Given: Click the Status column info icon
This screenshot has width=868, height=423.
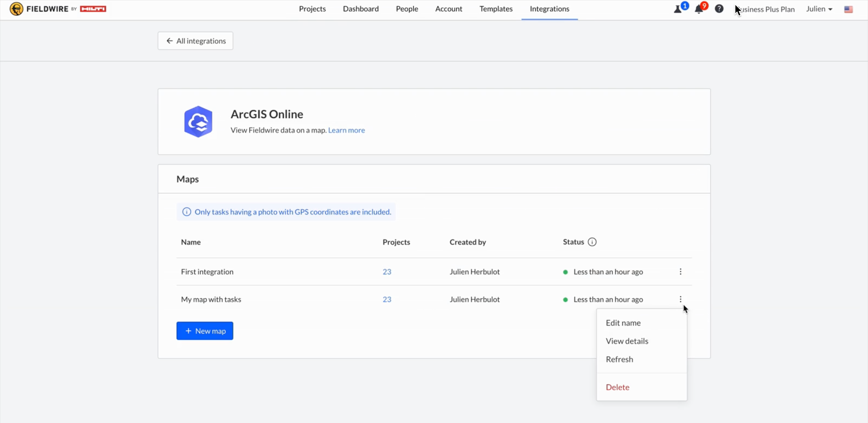Looking at the screenshot, I should (592, 242).
